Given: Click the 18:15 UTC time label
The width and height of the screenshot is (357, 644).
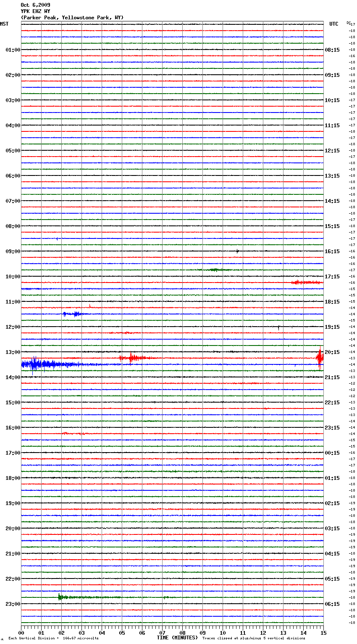Looking at the screenshot, I should coord(332,302).
